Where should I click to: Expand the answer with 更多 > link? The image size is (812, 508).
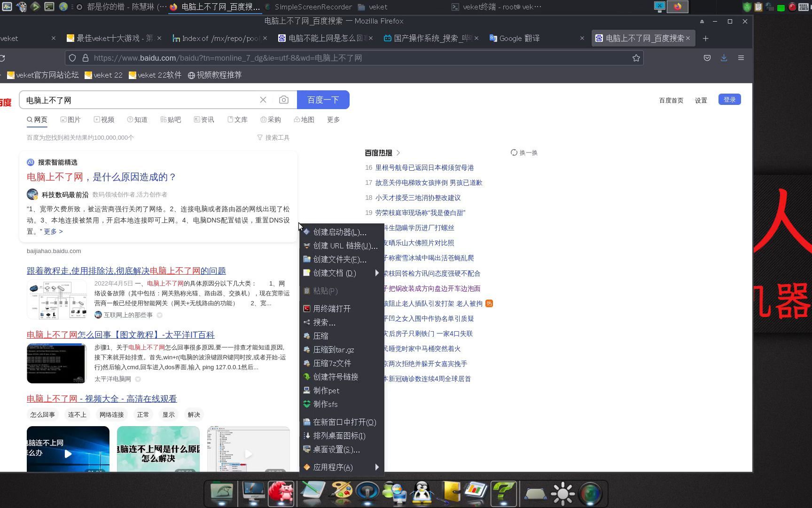point(53,231)
